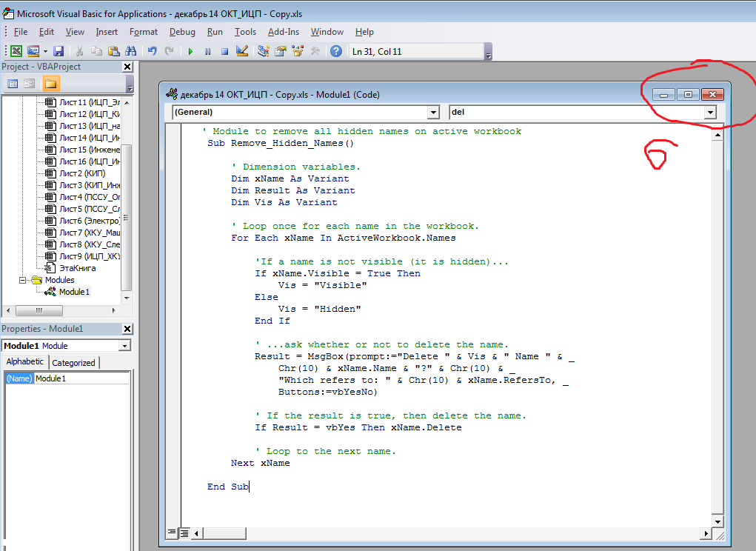Image resolution: width=756 pixels, height=551 pixels.
Task: Switch to the Categorized properties tab
Action: pyautogui.click(x=73, y=362)
